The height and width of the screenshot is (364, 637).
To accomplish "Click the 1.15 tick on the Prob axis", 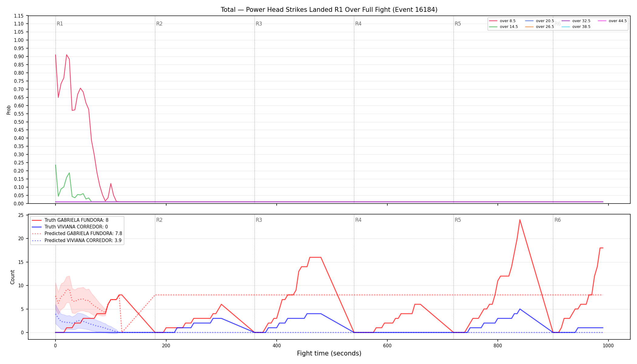I will (19, 16).
